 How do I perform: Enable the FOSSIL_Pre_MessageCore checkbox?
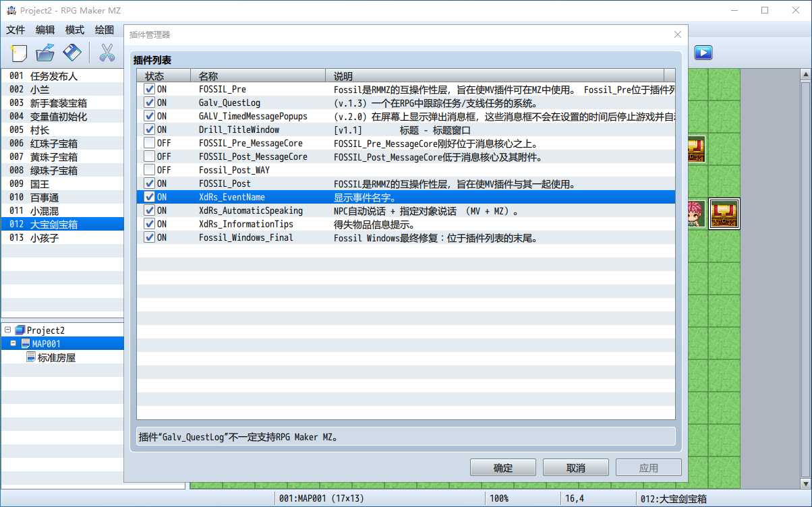[149, 143]
